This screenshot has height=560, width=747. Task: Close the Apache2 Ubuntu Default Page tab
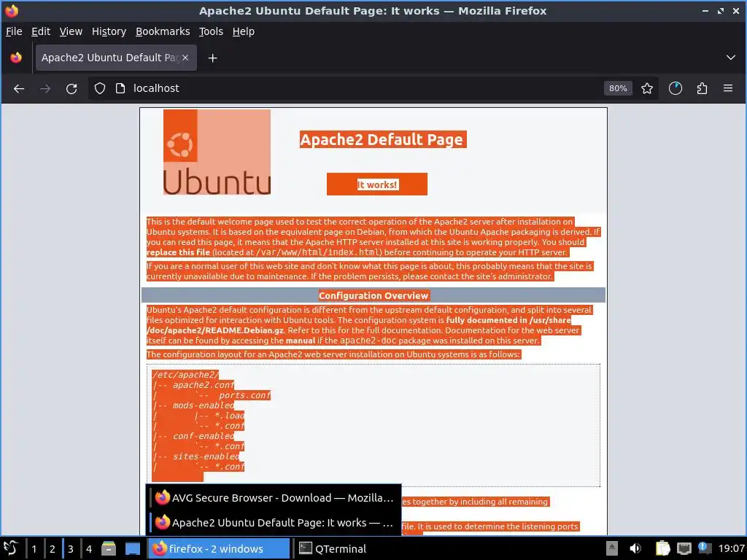coord(185,58)
